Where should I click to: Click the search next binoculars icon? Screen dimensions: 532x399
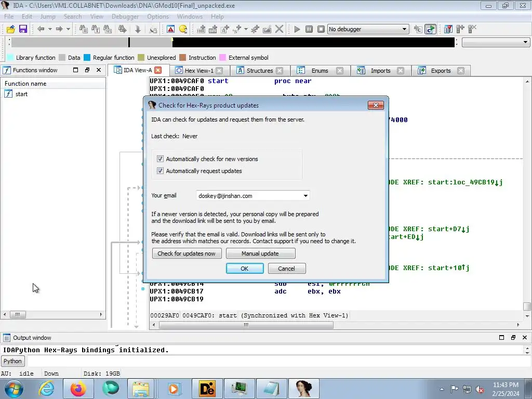tap(123, 29)
